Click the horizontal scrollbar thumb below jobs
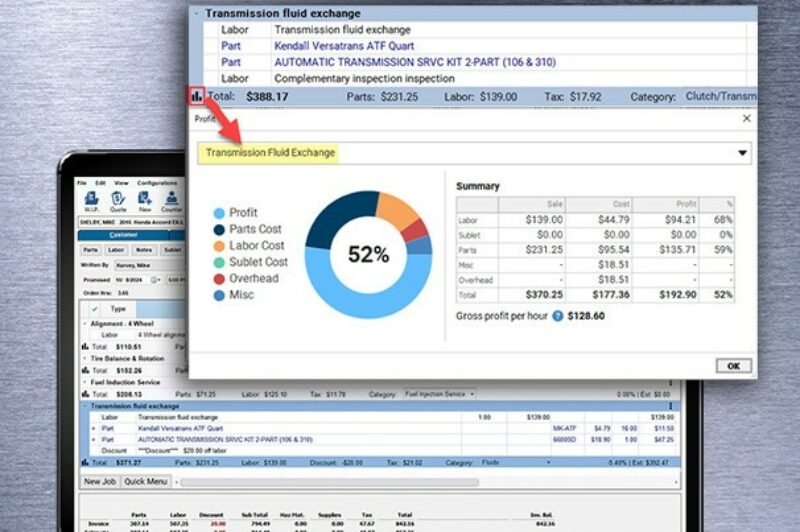This screenshot has width=800, height=532. point(330,482)
